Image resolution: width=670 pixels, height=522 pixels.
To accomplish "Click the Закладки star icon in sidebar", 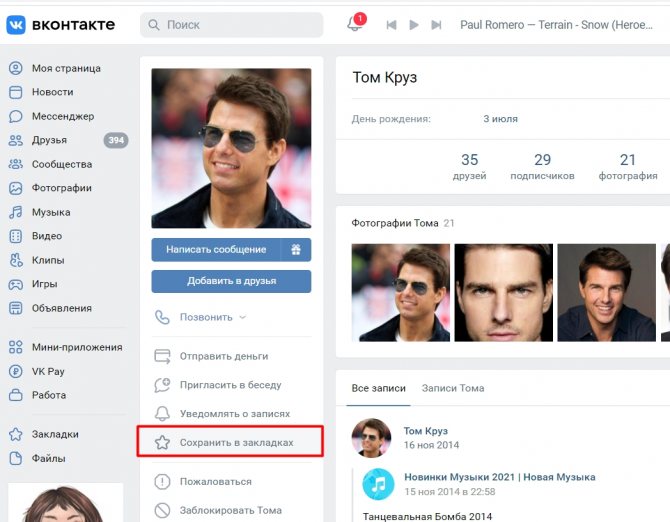I will pyautogui.click(x=16, y=434).
